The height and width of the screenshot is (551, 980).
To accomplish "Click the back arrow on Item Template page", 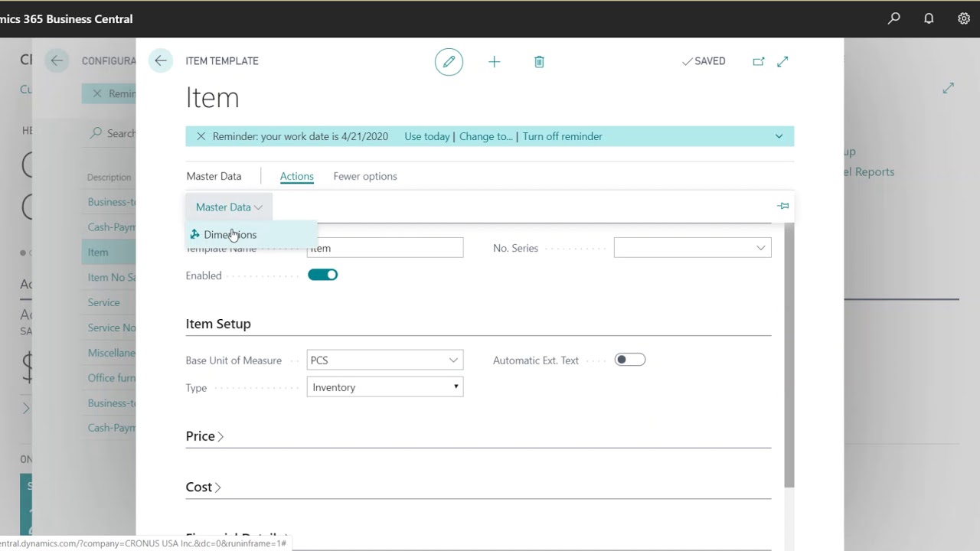I will click(160, 61).
